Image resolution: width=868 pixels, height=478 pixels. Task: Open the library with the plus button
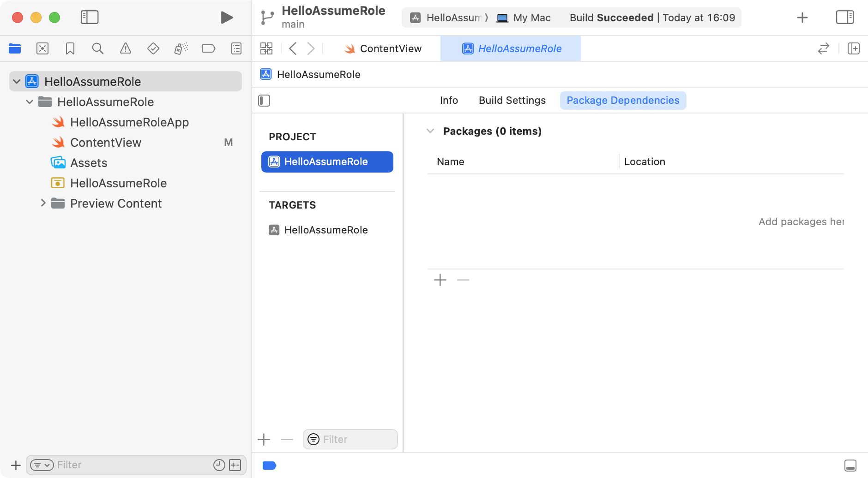tap(802, 18)
